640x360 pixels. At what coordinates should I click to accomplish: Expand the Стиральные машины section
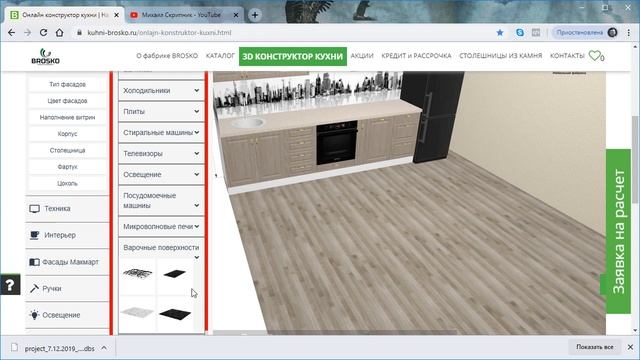(x=161, y=133)
